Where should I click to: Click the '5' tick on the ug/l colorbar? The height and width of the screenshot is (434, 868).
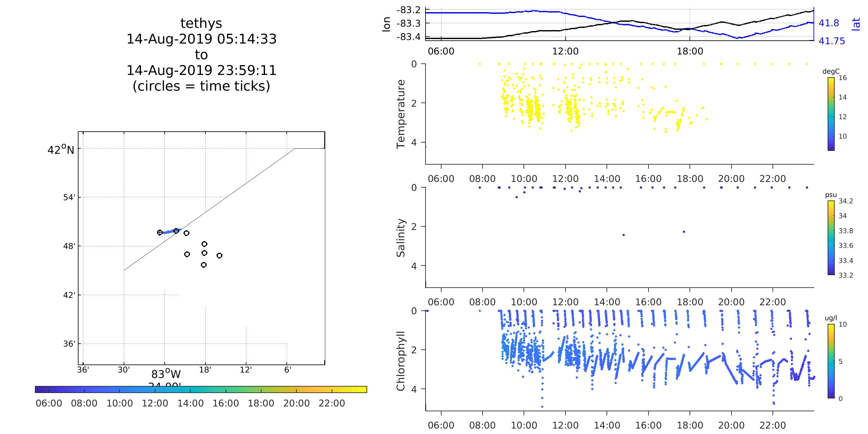(840, 362)
